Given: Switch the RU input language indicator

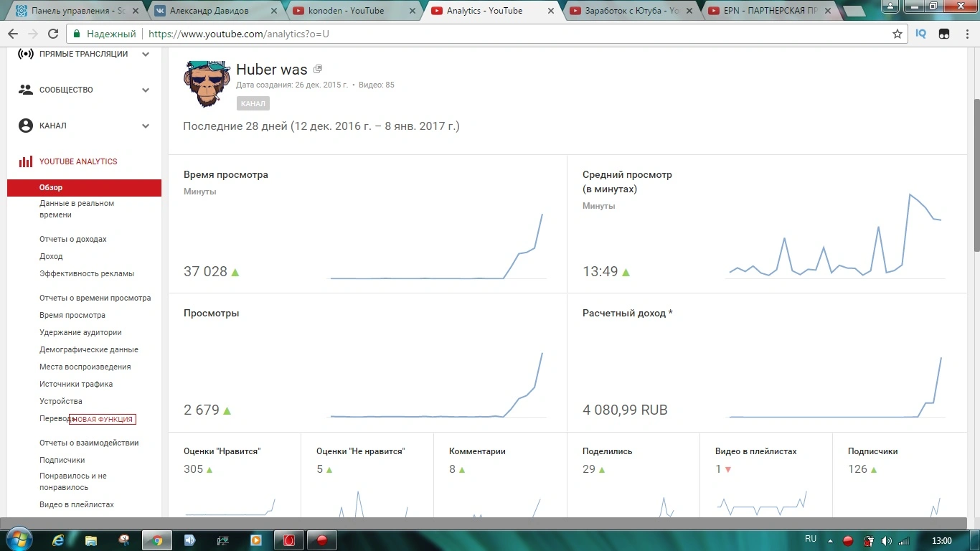Looking at the screenshot, I should 811,540.
